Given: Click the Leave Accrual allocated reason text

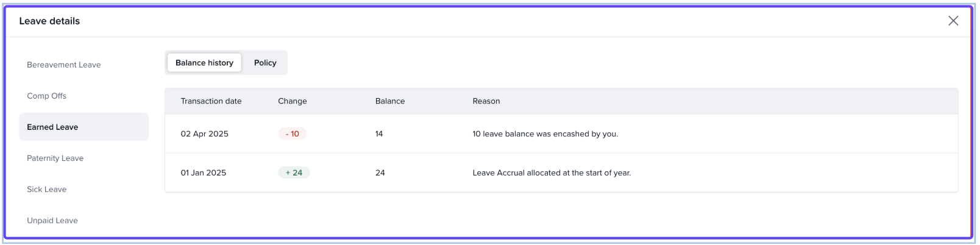Looking at the screenshot, I should tap(551, 172).
